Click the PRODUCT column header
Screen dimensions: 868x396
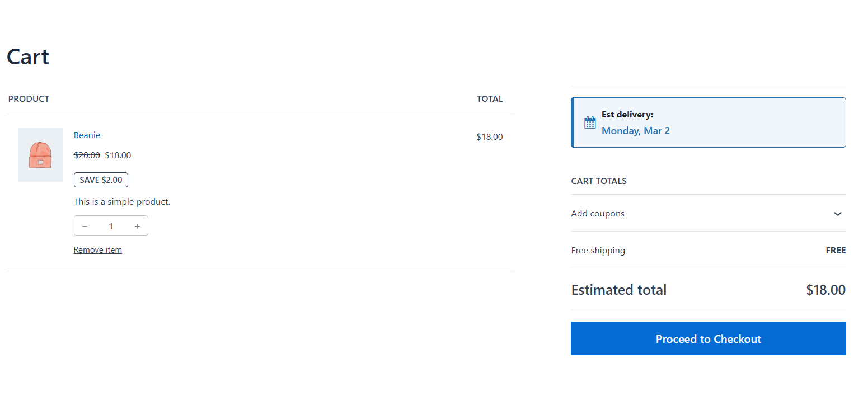[29, 99]
